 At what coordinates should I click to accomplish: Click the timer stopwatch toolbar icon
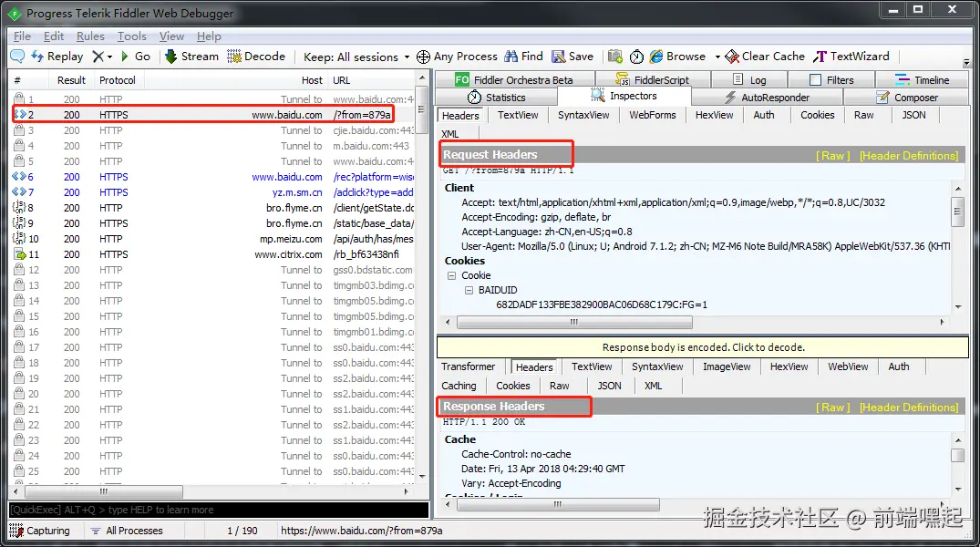[x=636, y=57]
